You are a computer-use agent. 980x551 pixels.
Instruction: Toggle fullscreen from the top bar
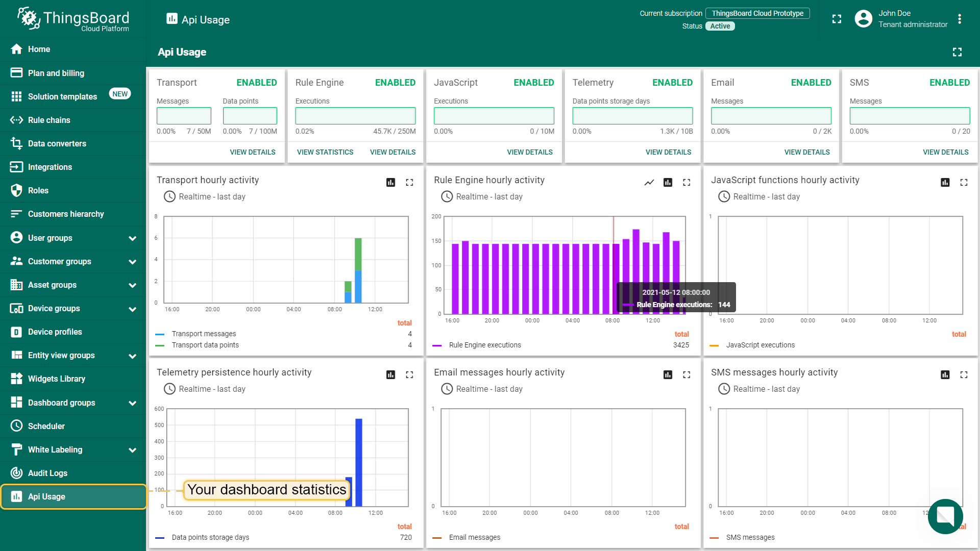[837, 19]
